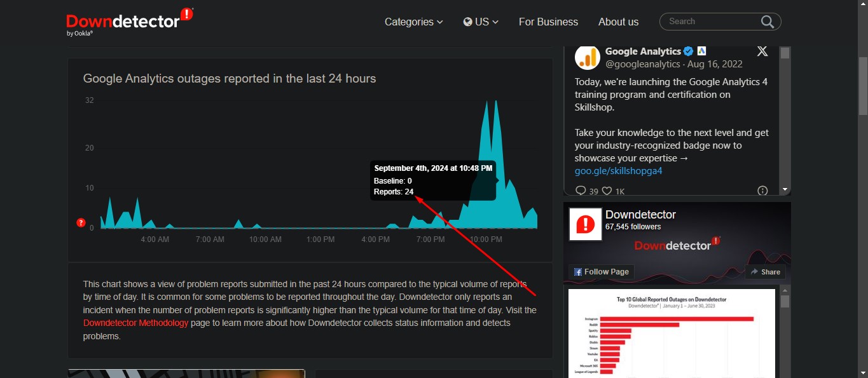Click the blue verified badge on tweet
The height and width of the screenshot is (378, 868).
[x=688, y=51]
